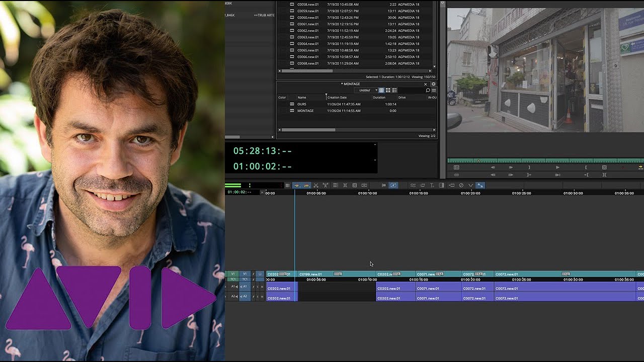Mute the A1 audio track
The height and width of the screenshot is (362, 644).
[262, 287]
